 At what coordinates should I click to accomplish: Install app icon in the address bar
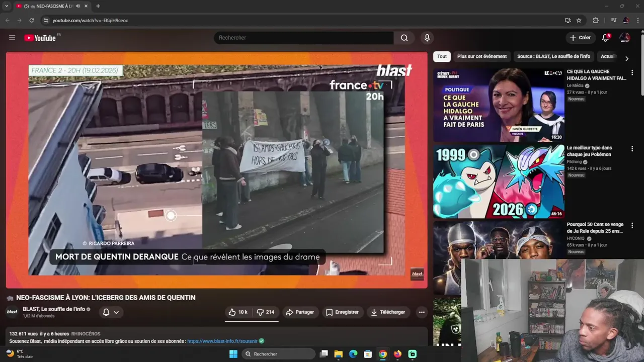point(568,20)
